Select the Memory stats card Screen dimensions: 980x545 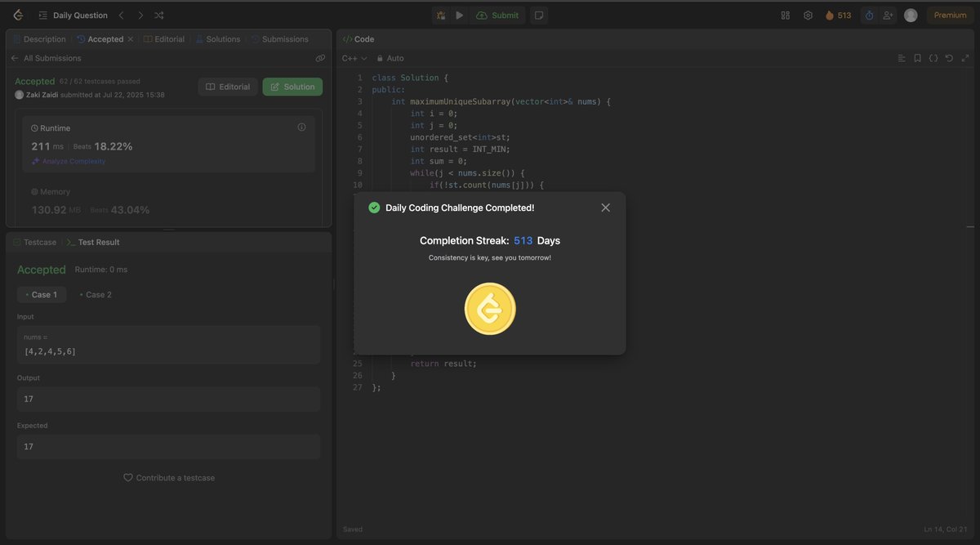(168, 201)
